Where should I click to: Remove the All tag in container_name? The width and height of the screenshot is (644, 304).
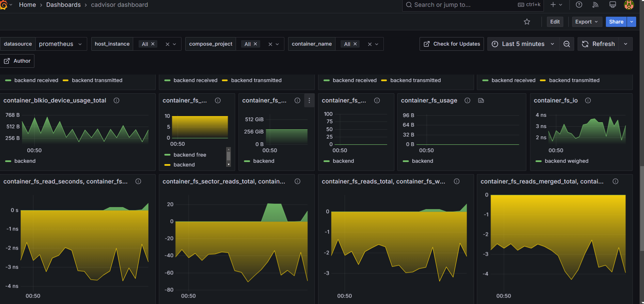355,44
